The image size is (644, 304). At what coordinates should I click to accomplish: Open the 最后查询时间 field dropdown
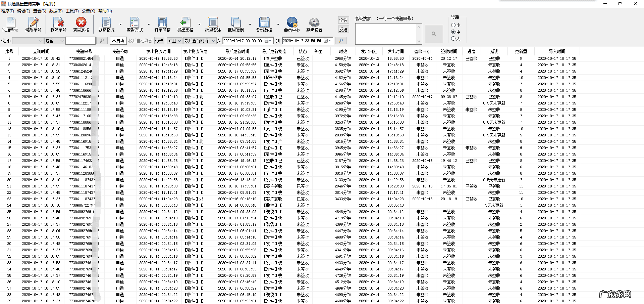(x=213, y=41)
